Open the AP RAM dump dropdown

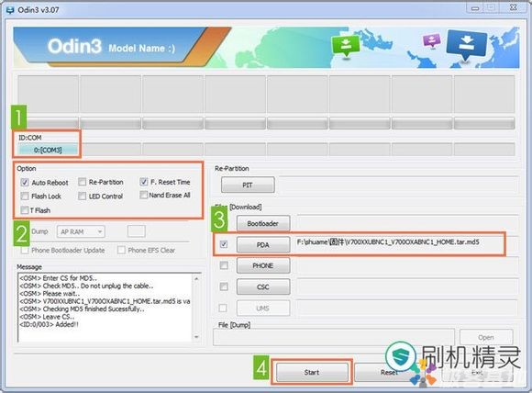point(81,231)
